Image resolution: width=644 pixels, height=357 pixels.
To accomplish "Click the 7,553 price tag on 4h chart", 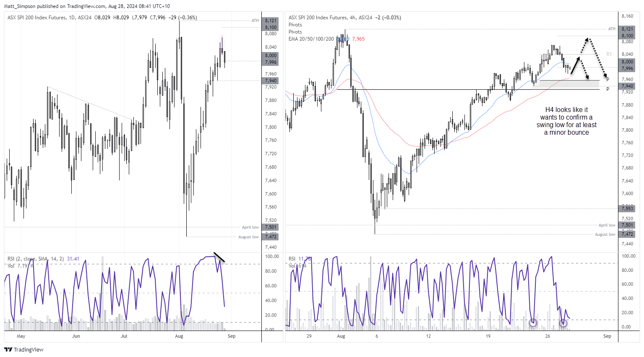I will pyautogui.click(x=627, y=208).
